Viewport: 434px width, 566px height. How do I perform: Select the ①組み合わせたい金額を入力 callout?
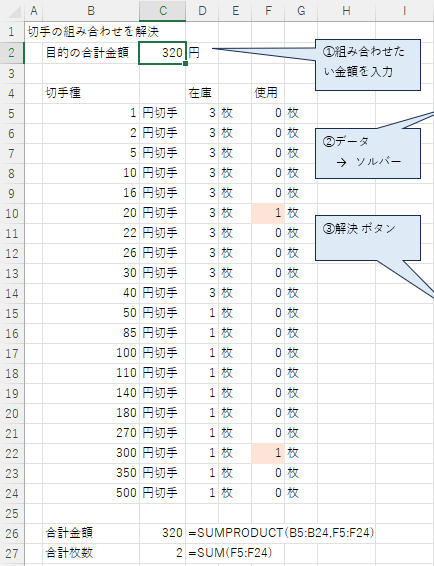[x=368, y=65]
